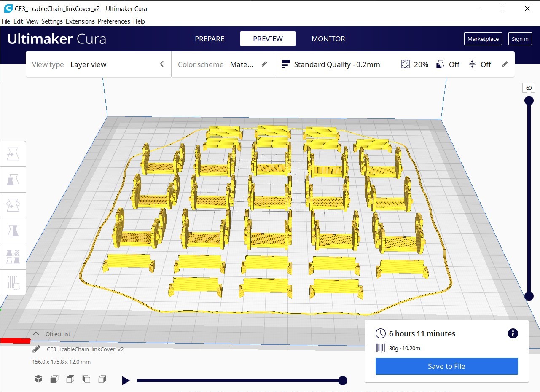Select CE3_+cableChain_linkCover_v2 object name
The width and height of the screenshot is (540, 392).
(x=85, y=349)
